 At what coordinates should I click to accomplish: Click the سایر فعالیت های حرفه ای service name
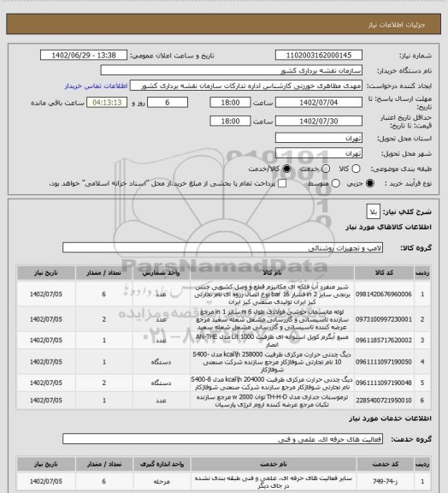[x=274, y=482]
